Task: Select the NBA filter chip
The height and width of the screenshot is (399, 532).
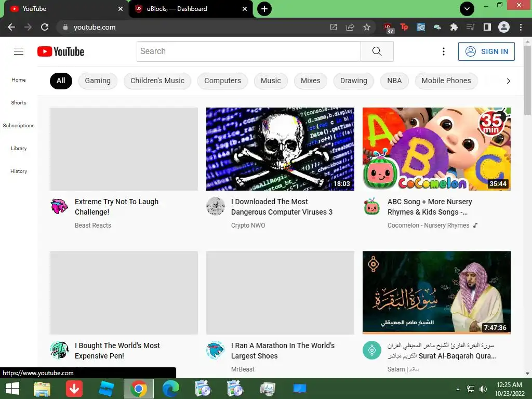Action: coord(394,81)
